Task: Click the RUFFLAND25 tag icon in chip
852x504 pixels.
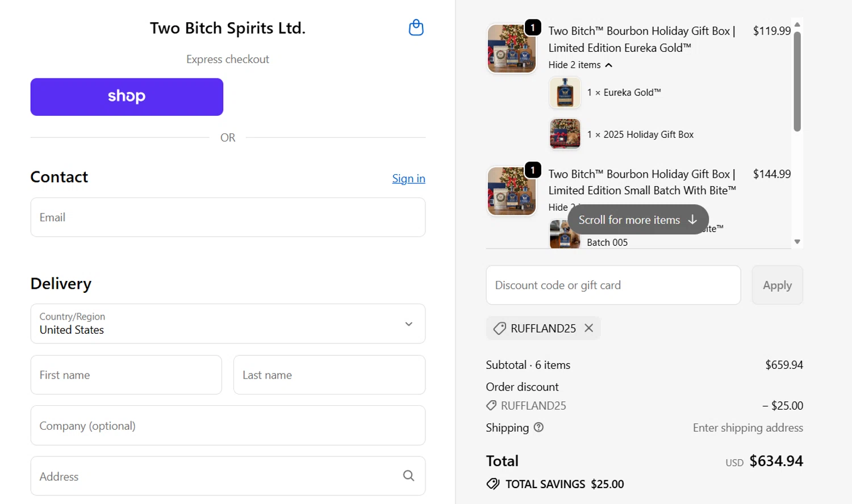Action: coord(499,328)
